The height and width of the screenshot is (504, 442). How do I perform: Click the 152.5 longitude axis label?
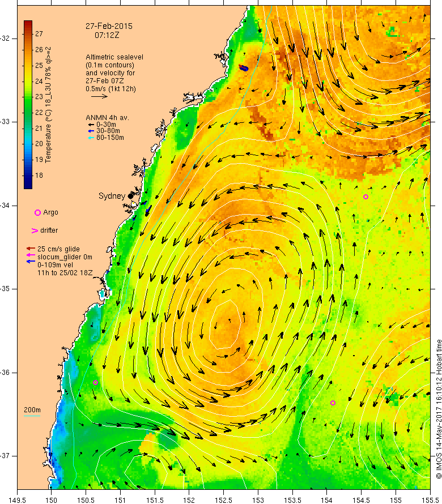point(224,500)
